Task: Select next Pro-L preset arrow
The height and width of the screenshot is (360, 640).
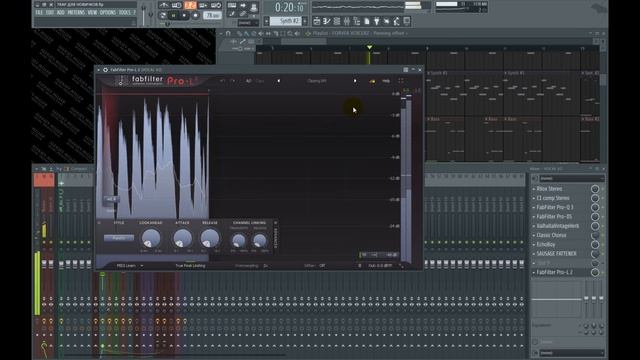Action: click(355, 81)
